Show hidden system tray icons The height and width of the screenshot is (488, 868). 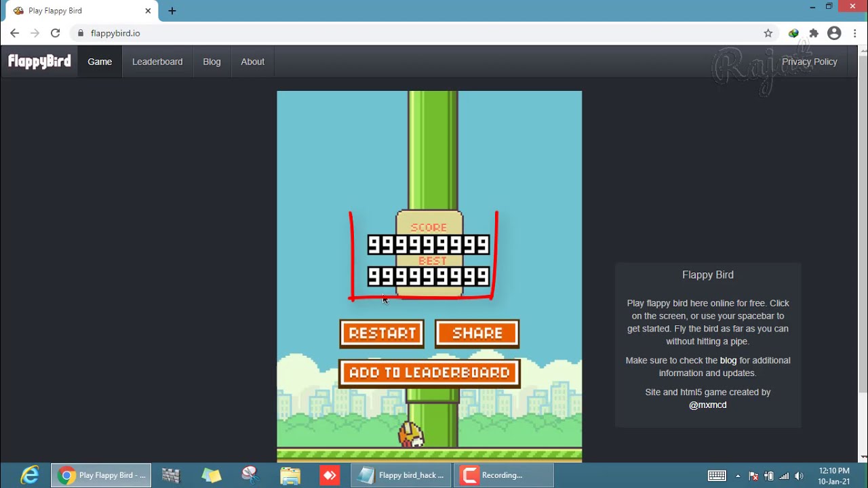point(738,476)
